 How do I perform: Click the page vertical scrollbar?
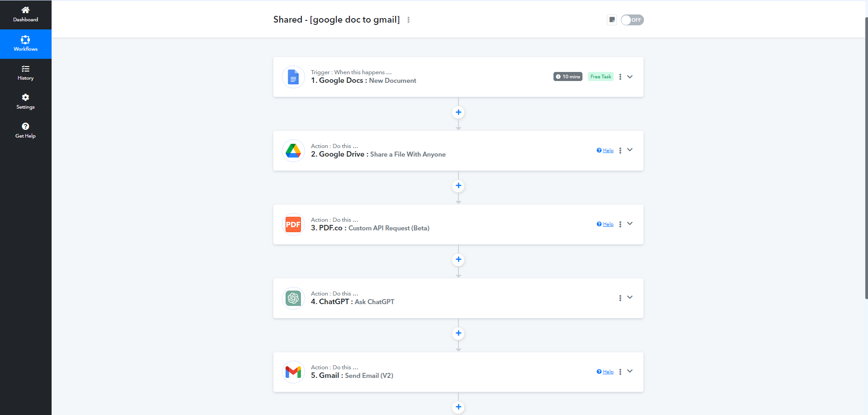866,158
